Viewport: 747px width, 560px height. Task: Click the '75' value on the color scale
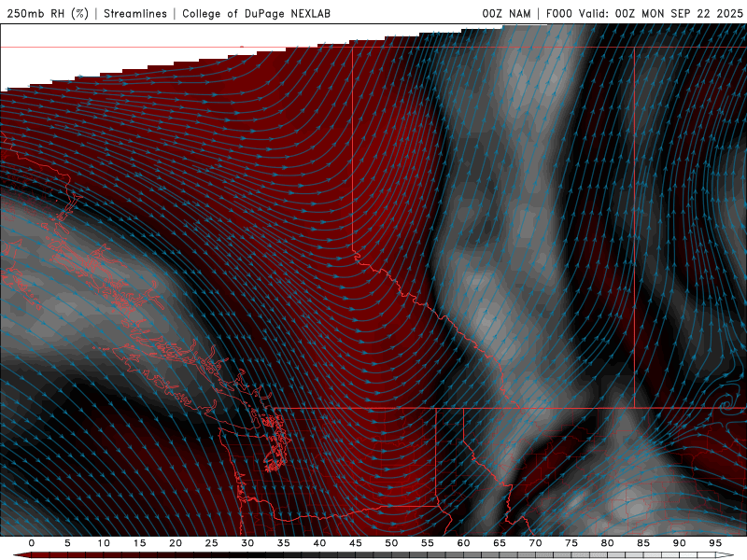(x=571, y=543)
